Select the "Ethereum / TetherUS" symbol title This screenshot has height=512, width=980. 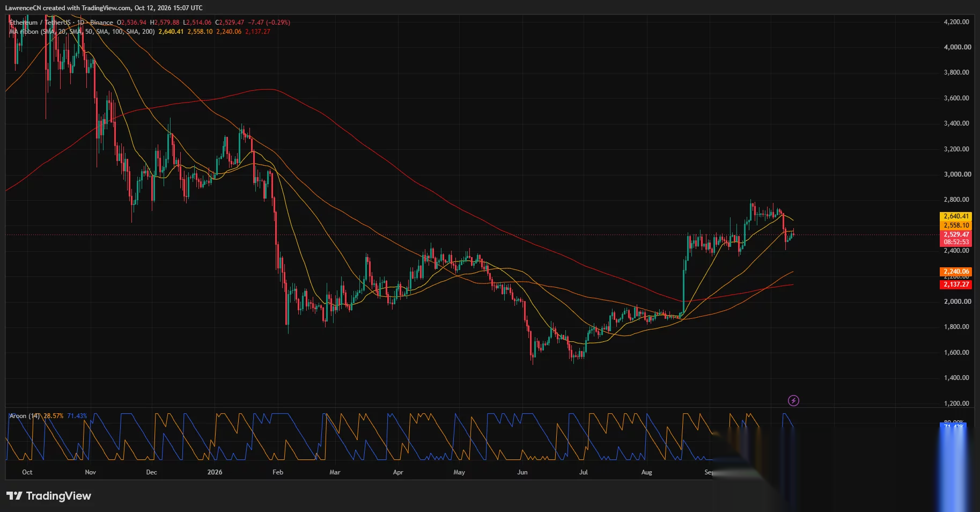click(40, 23)
